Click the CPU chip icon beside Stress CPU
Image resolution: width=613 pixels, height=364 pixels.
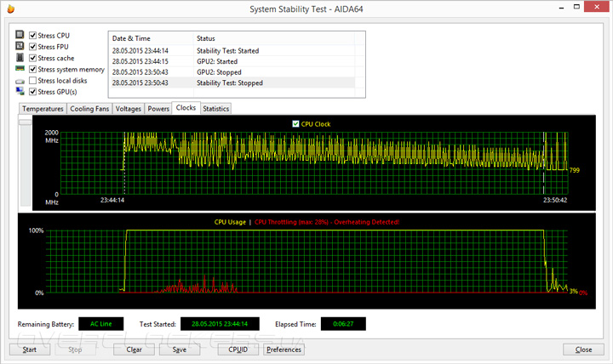(x=20, y=35)
